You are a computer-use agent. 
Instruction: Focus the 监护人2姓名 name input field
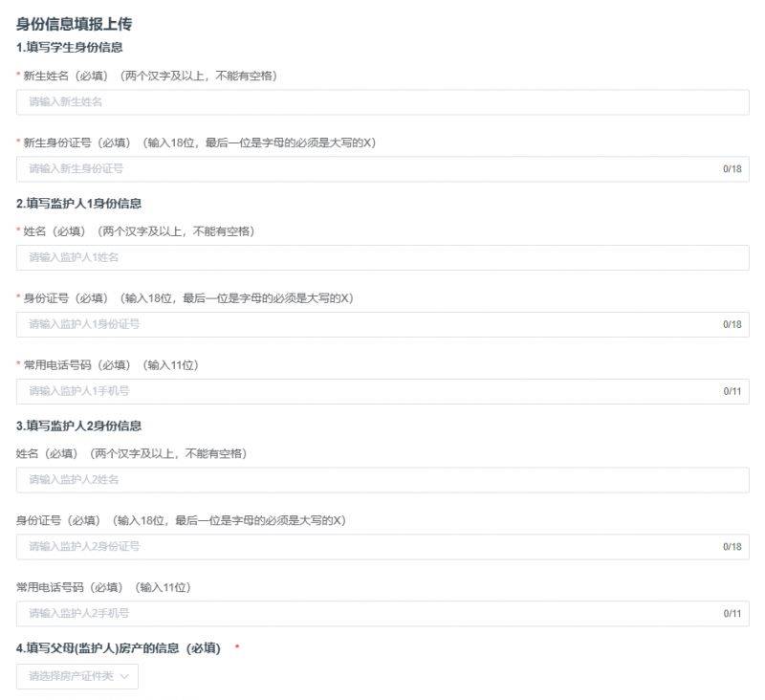coord(382,480)
